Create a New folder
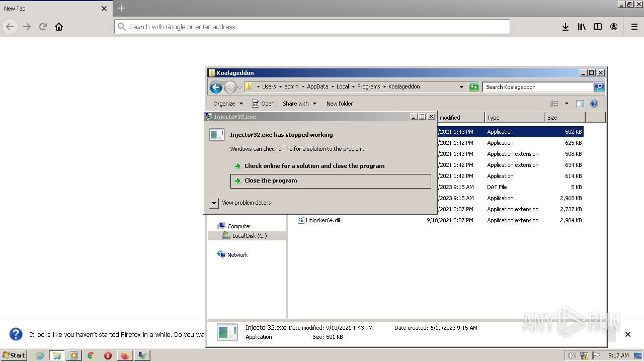This screenshot has height=362, width=644. (340, 104)
